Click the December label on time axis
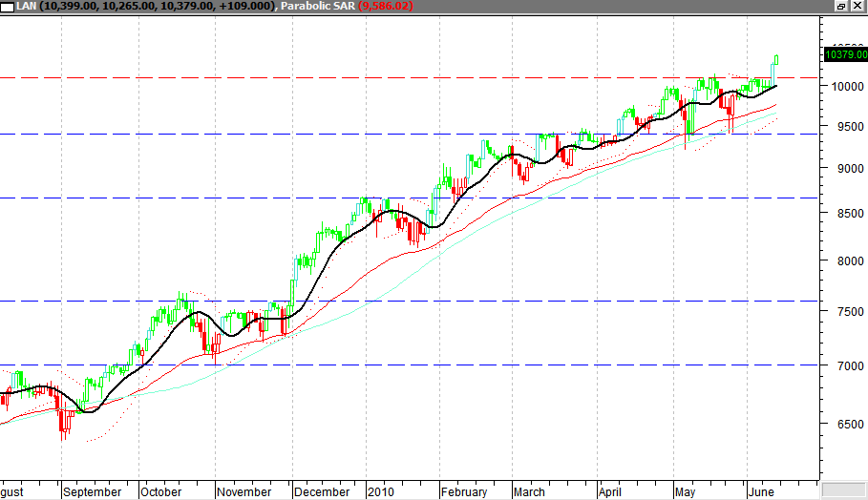868x500 pixels. pos(322,492)
